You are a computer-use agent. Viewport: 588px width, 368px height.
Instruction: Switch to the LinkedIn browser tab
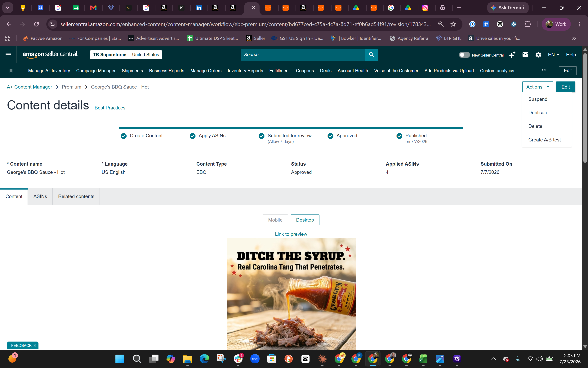pyautogui.click(x=199, y=8)
